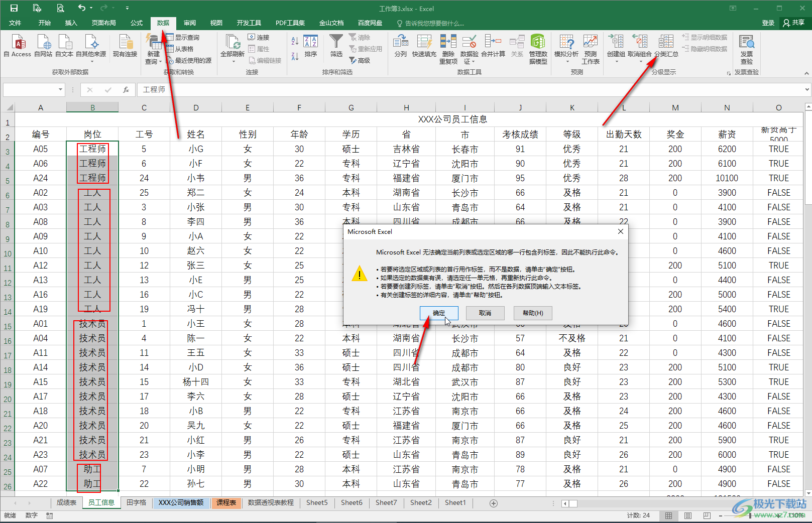Close the Microsoft Excel warning dialog
812x523 pixels.
(620, 231)
